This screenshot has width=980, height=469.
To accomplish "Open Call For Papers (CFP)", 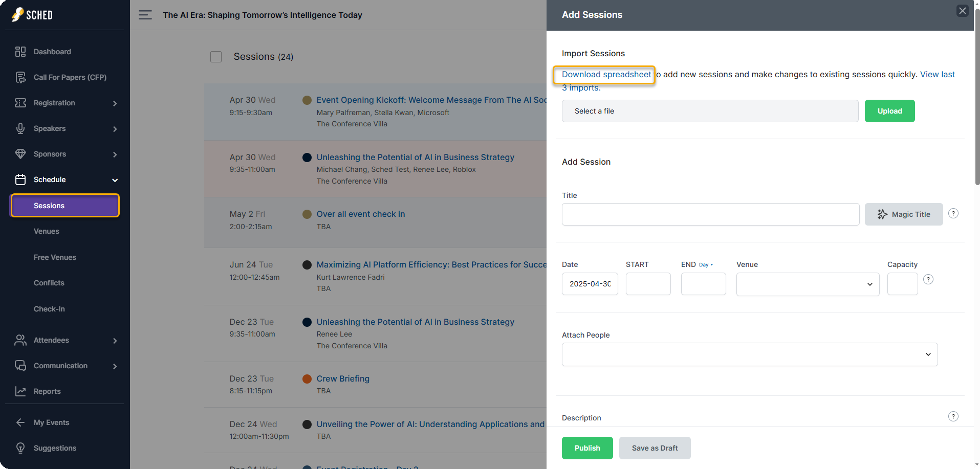I will pyautogui.click(x=70, y=77).
